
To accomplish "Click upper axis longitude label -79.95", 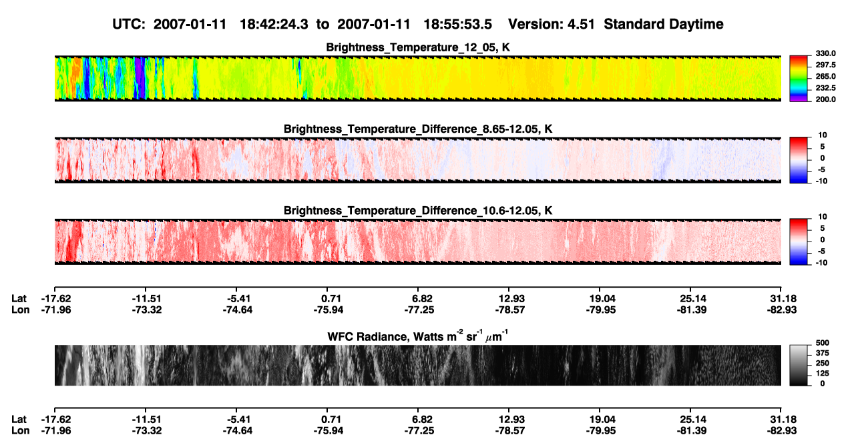I will 600,310.
